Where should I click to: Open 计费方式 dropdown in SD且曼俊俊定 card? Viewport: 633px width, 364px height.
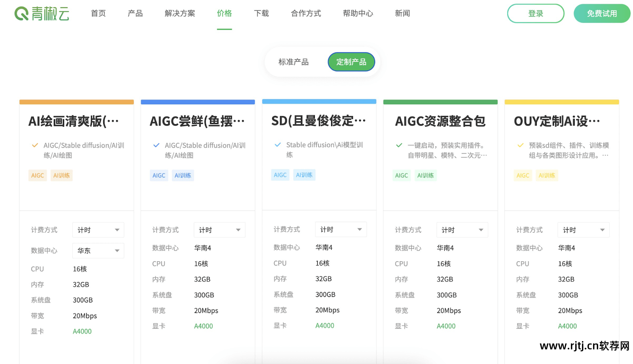pyautogui.click(x=341, y=230)
